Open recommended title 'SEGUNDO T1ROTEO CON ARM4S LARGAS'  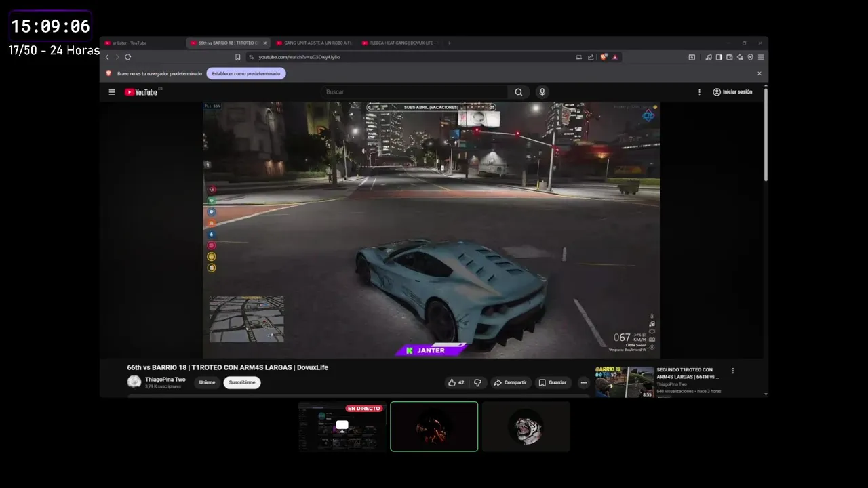[x=688, y=373]
